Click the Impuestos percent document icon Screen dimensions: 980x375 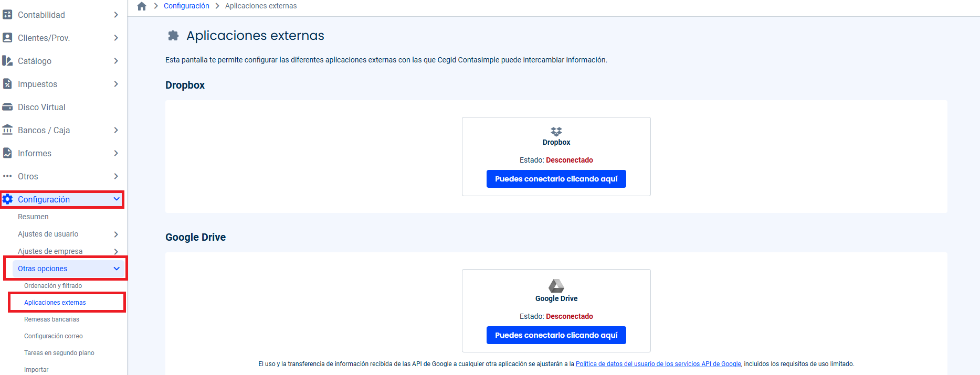click(7, 84)
